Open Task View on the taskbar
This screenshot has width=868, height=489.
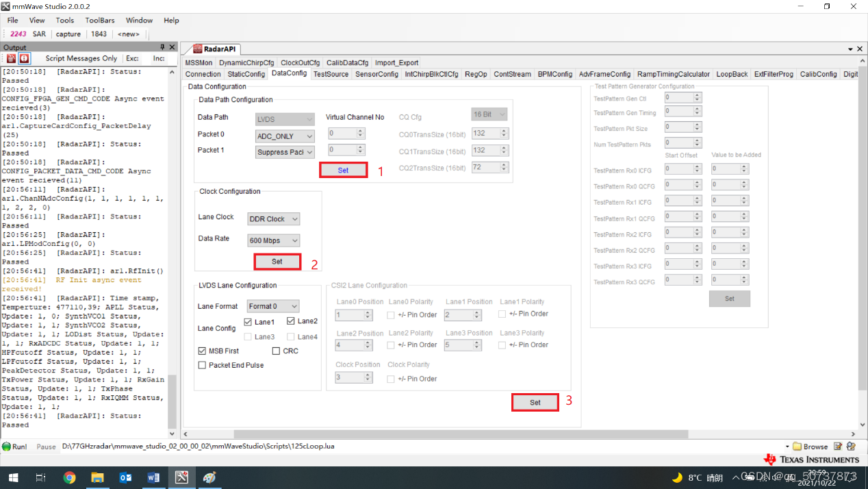point(41,477)
